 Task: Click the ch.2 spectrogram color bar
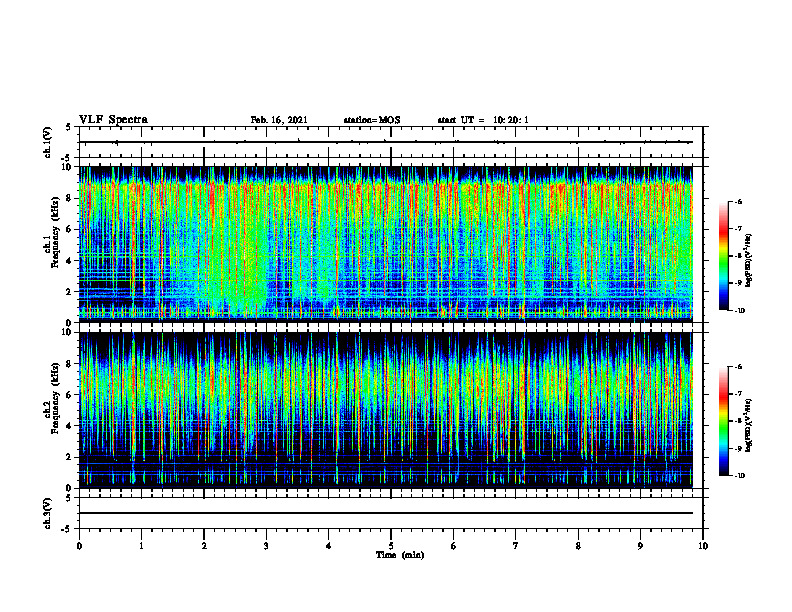click(x=723, y=421)
